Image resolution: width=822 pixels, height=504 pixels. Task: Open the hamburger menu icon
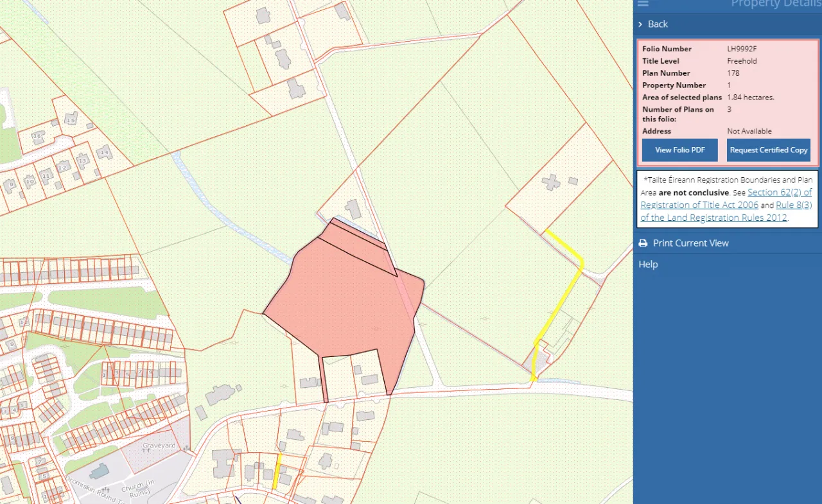(643, 3)
